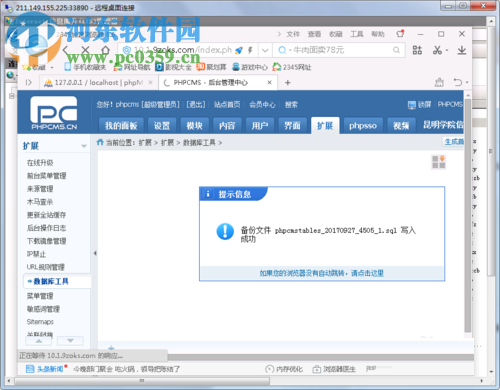The image size is (500, 390).
Task: Open 木马查杀 in sidebar
Action: (40, 202)
